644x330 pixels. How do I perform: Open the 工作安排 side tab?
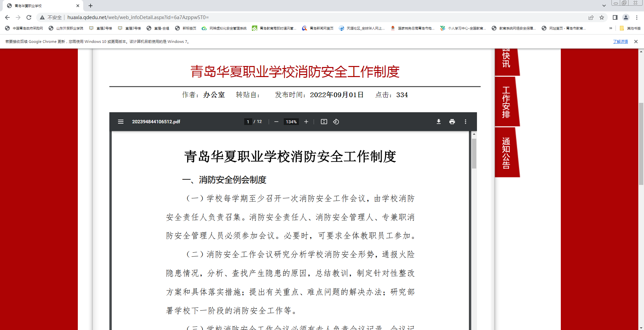(x=506, y=102)
